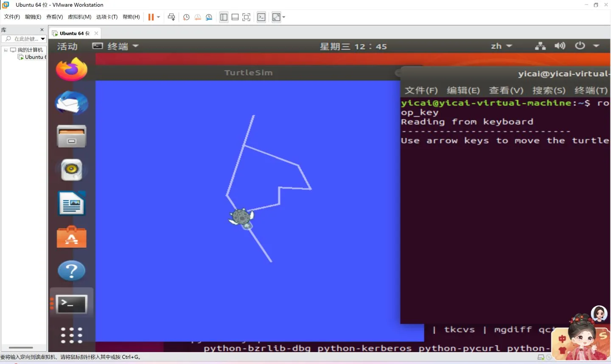The width and height of the screenshot is (611, 364).
Task: Open VMware 虚拟机(M) menu
Action: coord(79,17)
